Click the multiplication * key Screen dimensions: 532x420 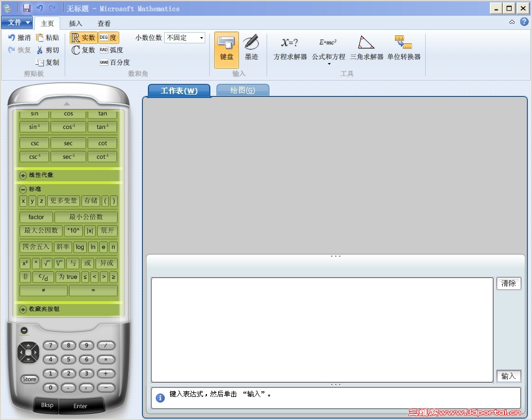coord(106,360)
